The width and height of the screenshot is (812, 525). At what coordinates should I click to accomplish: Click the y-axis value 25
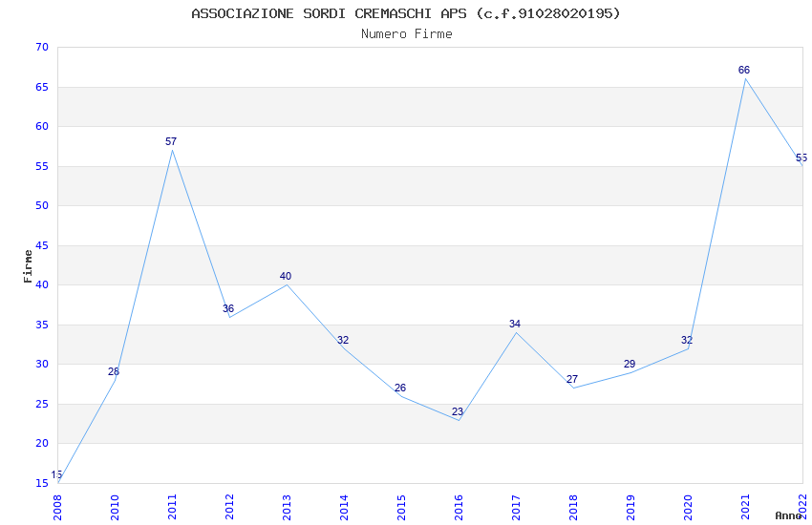(x=42, y=404)
